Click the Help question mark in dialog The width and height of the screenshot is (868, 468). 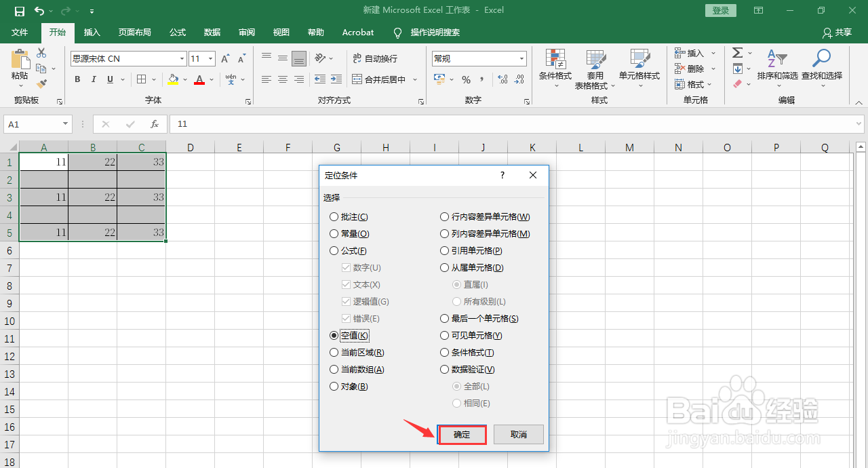pyautogui.click(x=502, y=175)
